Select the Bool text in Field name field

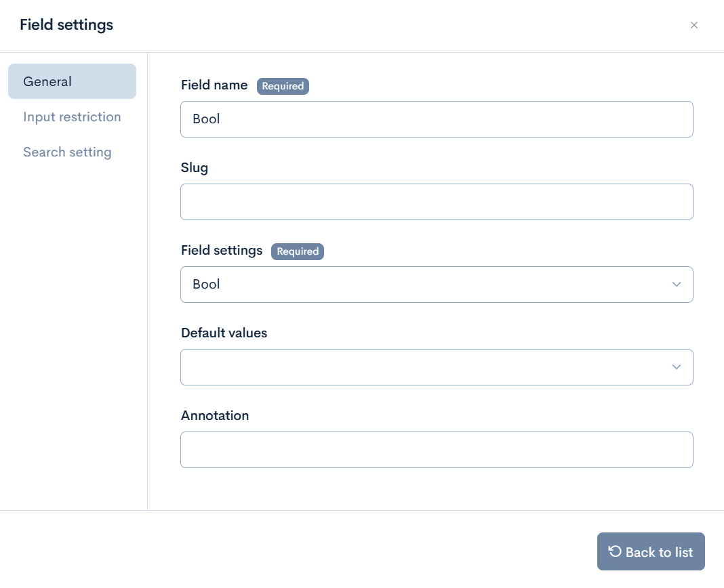[x=206, y=119]
